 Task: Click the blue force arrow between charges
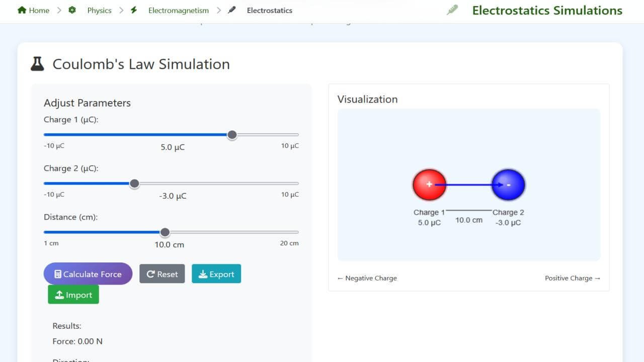coord(469,185)
